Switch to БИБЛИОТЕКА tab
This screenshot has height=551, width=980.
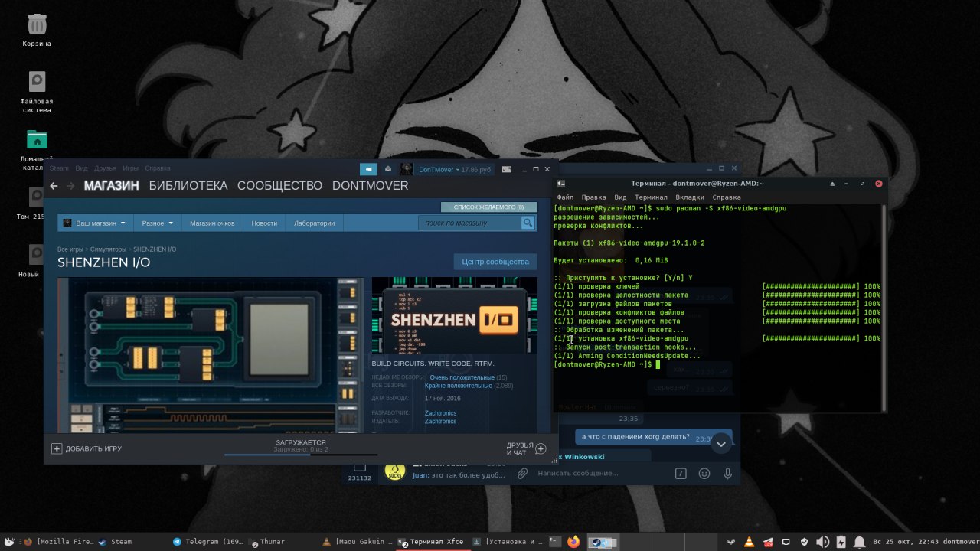coord(188,186)
